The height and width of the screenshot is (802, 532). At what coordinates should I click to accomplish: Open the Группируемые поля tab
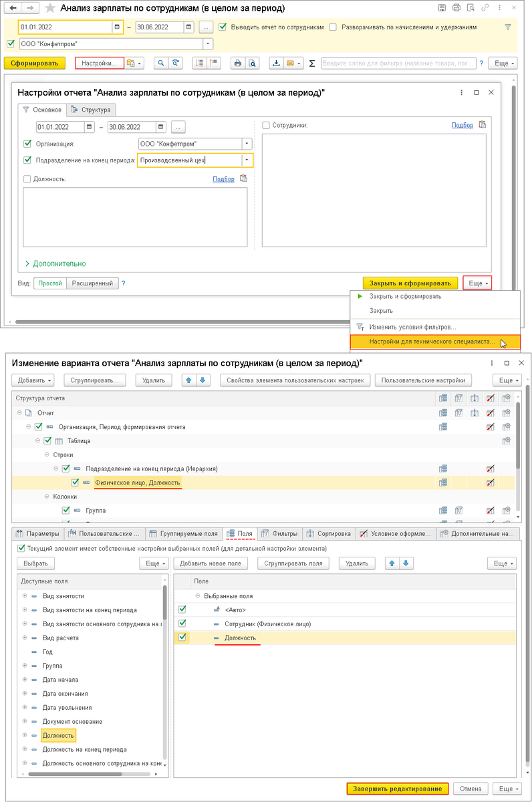tap(185, 533)
